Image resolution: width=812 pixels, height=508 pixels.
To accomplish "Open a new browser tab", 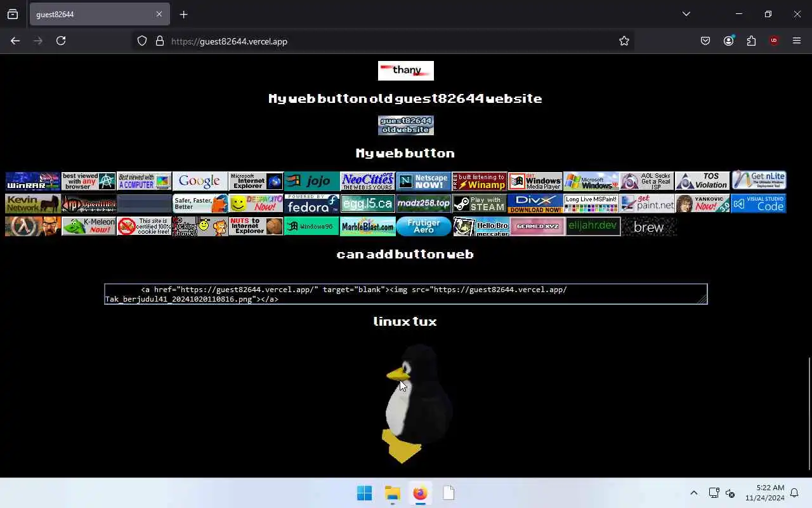I will point(183,14).
